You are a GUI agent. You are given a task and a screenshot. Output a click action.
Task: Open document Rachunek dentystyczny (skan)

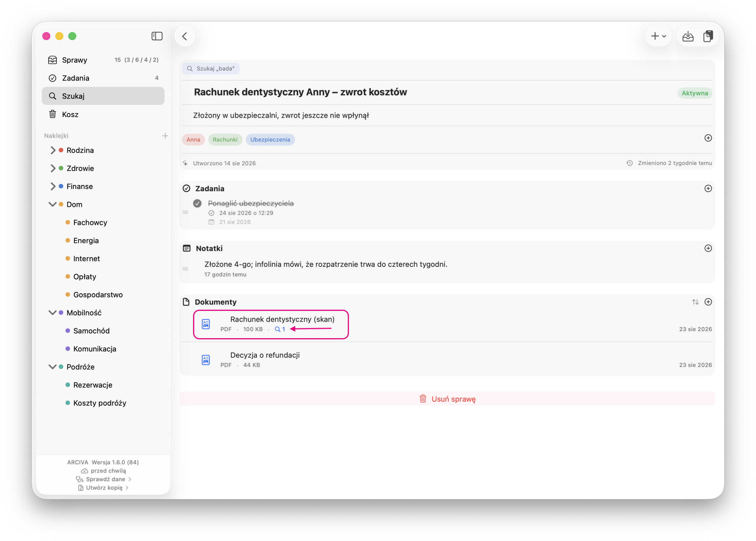pos(282,319)
